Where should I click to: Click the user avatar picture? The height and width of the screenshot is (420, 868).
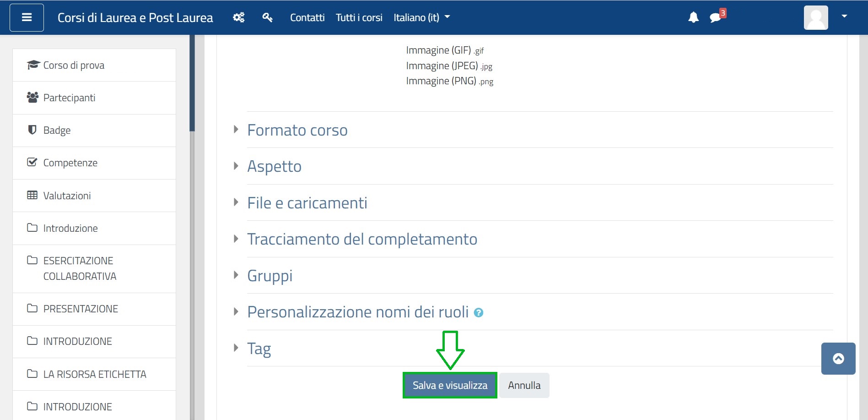[x=816, y=17]
